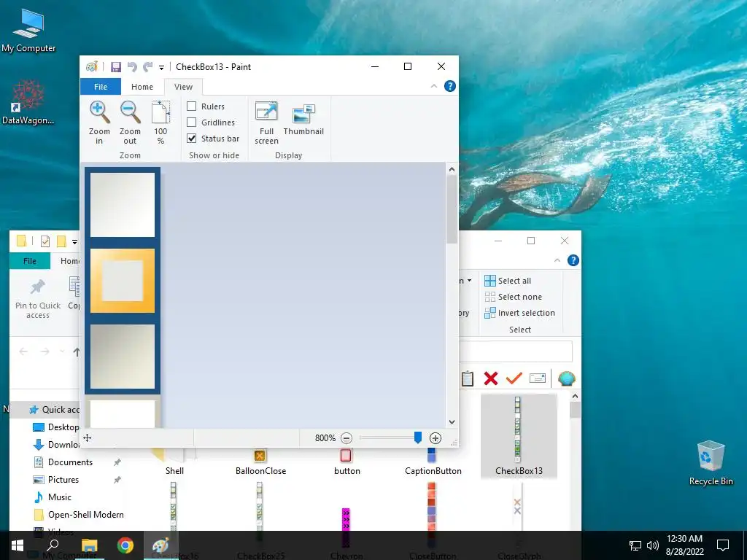Click the volume speaker tray icon
747x560 pixels.
click(652, 545)
